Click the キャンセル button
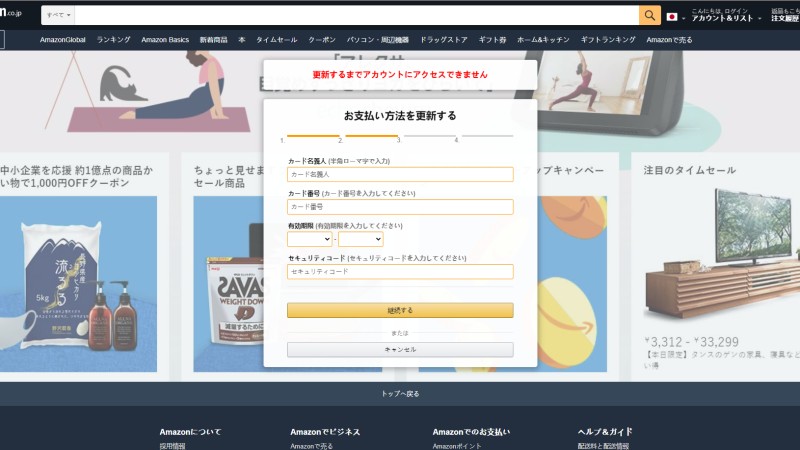Viewport: 800px width, 450px height. pyautogui.click(x=400, y=349)
